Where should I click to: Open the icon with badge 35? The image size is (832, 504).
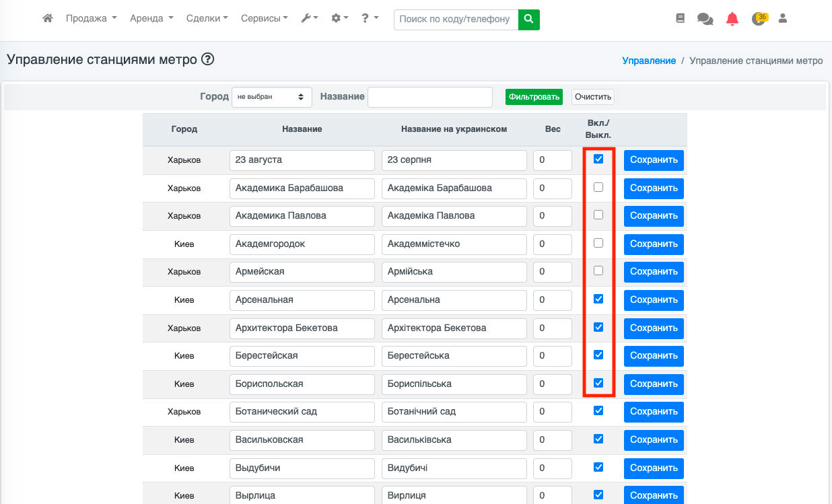pyautogui.click(x=759, y=19)
